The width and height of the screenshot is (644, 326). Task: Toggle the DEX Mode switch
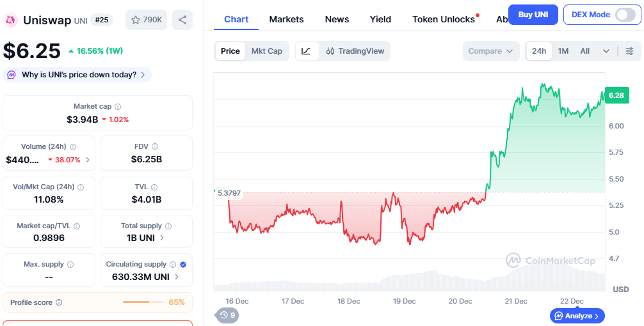(x=625, y=15)
